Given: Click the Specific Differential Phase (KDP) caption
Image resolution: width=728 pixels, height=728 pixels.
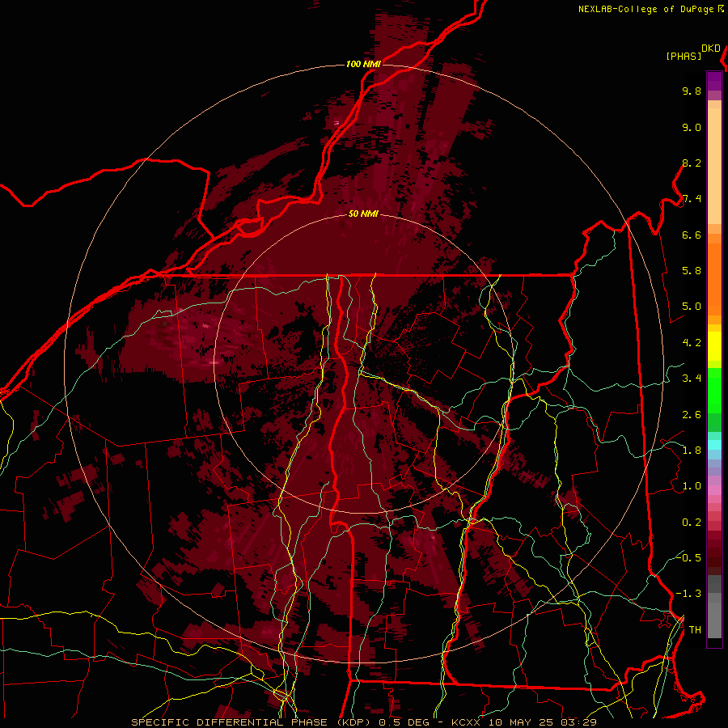Looking at the screenshot, I should [x=252, y=722].
